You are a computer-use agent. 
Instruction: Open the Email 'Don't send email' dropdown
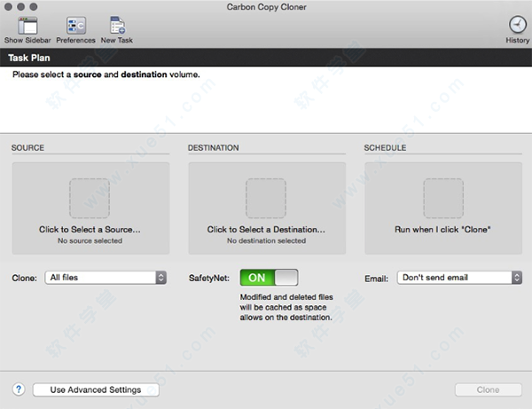click(x=459, y=278)
